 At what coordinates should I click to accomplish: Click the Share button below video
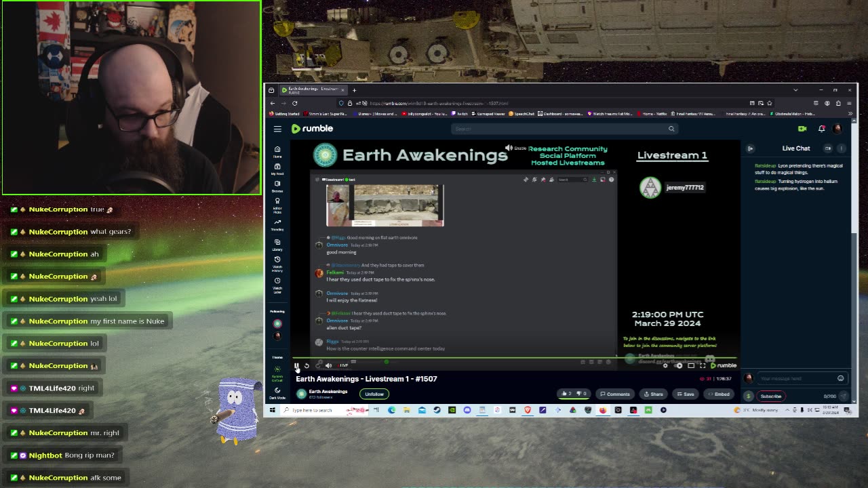pos(654,394)
